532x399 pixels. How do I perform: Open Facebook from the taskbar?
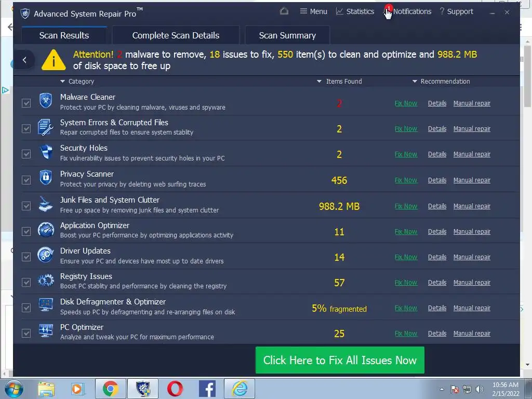[207, 389]
